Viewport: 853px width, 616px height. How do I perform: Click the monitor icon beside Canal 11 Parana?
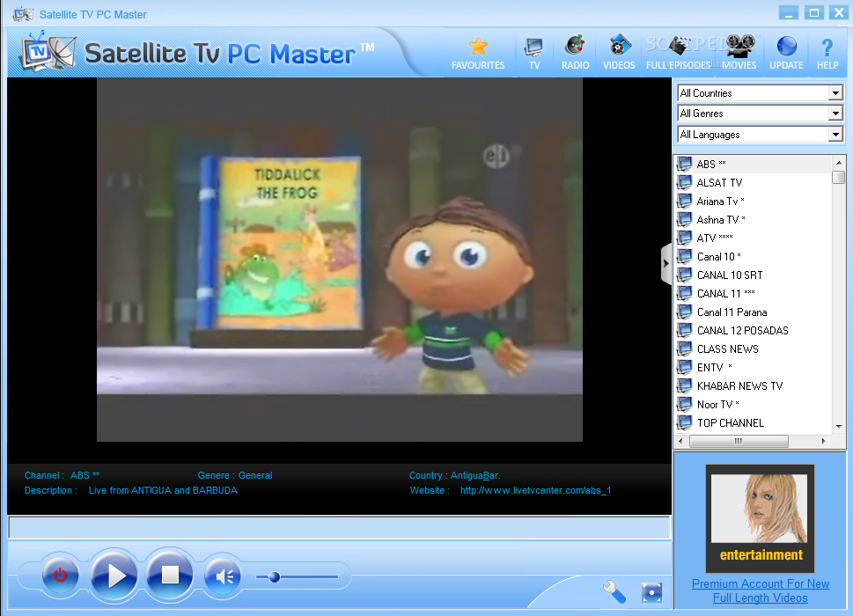tap(684, 312)
